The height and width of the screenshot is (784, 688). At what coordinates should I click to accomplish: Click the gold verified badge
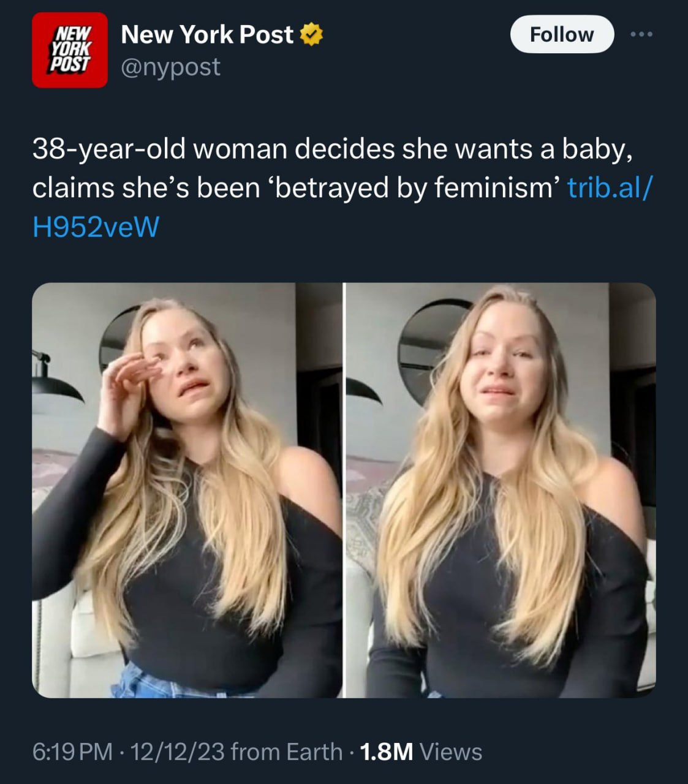[x=312, y=35]
